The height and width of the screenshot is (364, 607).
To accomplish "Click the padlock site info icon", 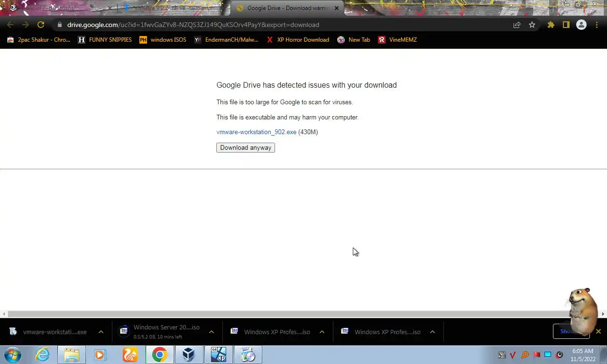I will coord(59,25).
